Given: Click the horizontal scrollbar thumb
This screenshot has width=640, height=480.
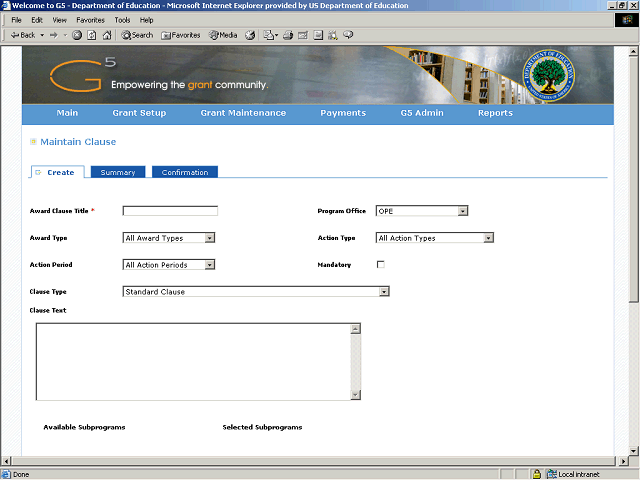Looking at the screenshot, I should (313, 461).
